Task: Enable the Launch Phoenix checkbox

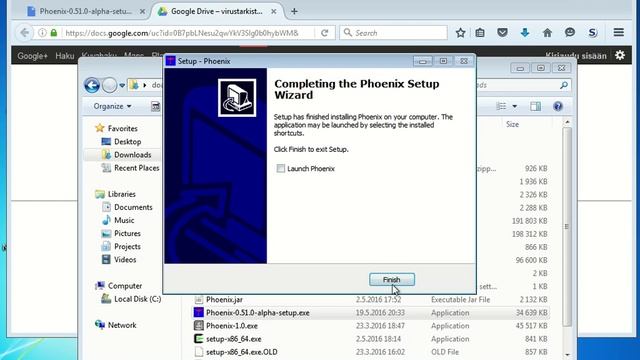Action: coord(281,169)
